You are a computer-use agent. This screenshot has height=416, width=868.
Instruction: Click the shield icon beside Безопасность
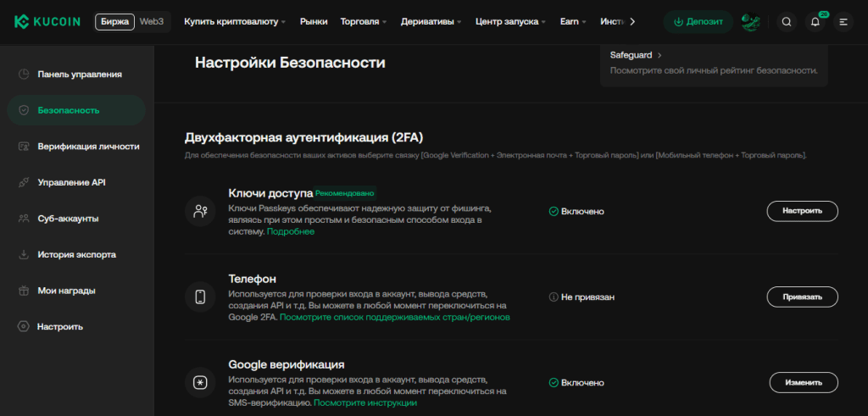coord(23,110)
